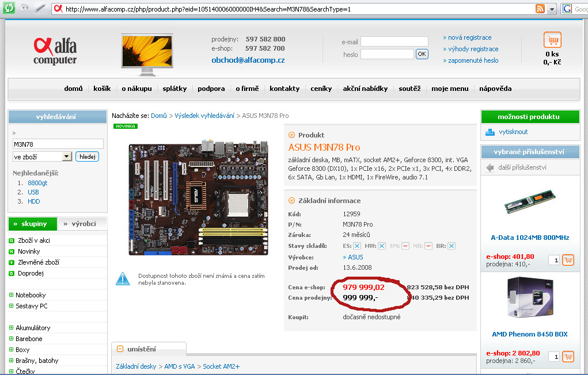Click the N icon beside Novinky

[x=12, y=251]
